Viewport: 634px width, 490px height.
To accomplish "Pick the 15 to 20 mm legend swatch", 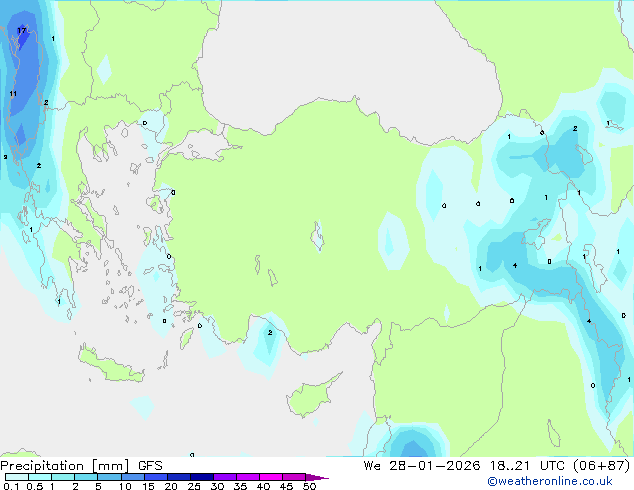I will 156,477.
